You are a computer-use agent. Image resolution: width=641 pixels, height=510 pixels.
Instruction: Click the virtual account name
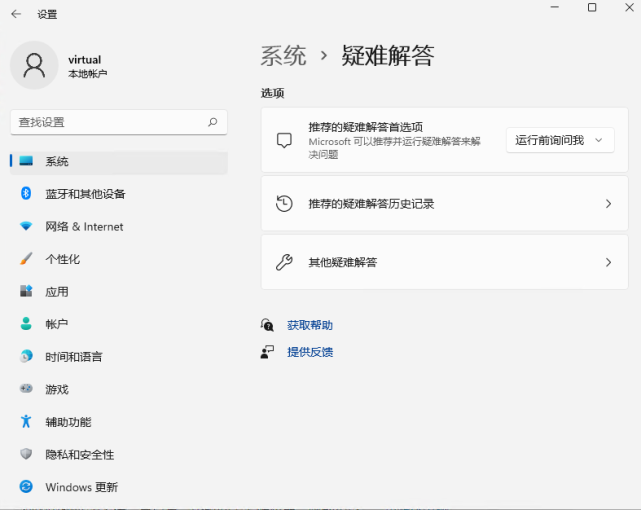(85, 60)
